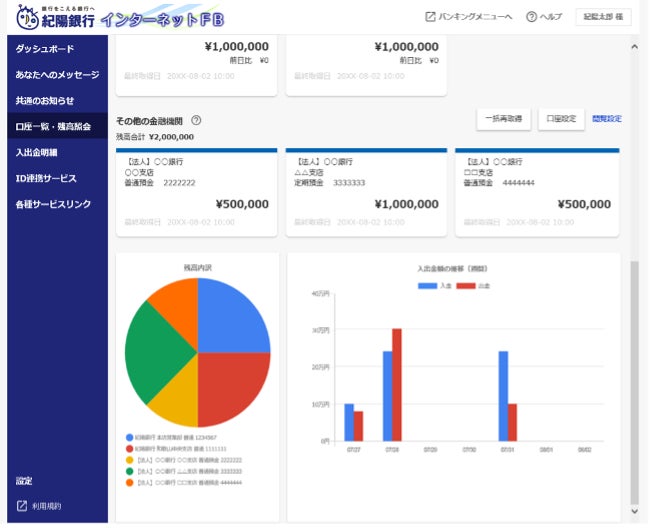
Task: Click the blue 入金 bar for 07/27
Action: coord(349,422)
